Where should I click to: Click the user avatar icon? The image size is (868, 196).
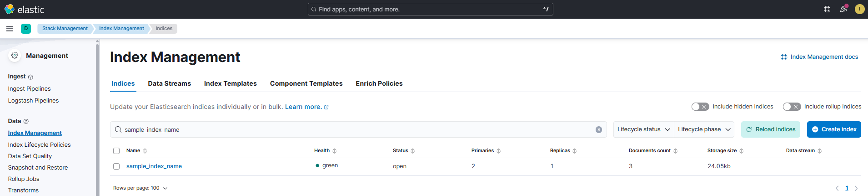tap(859, 9)
